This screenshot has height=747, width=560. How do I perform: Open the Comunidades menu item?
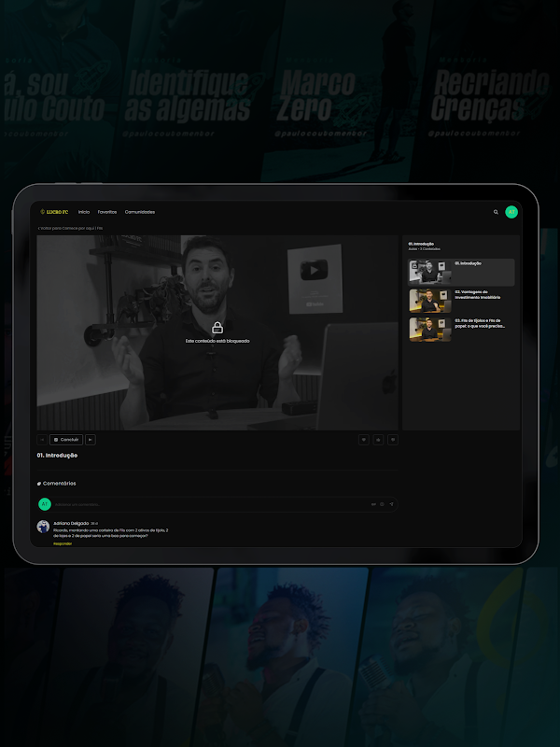139,212
